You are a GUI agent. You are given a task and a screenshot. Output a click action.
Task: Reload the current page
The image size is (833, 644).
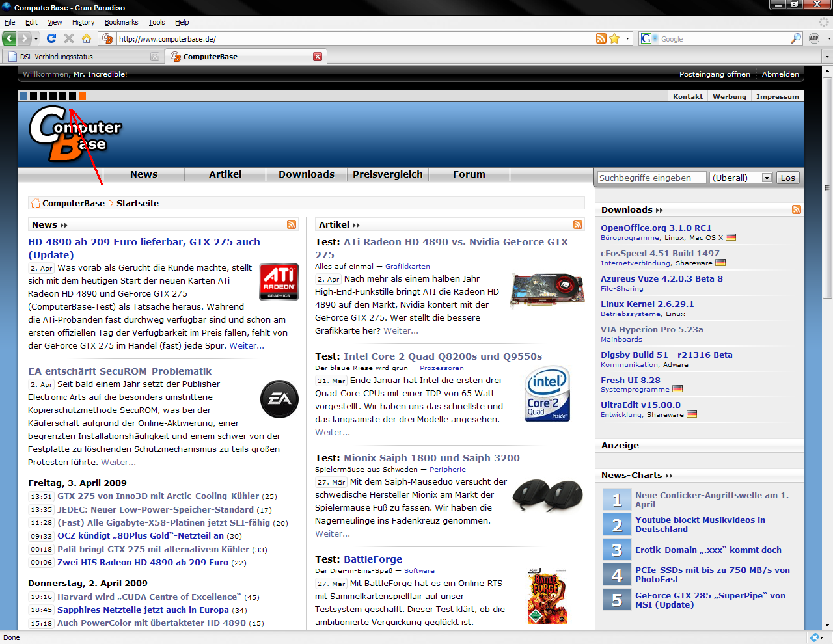51,38
